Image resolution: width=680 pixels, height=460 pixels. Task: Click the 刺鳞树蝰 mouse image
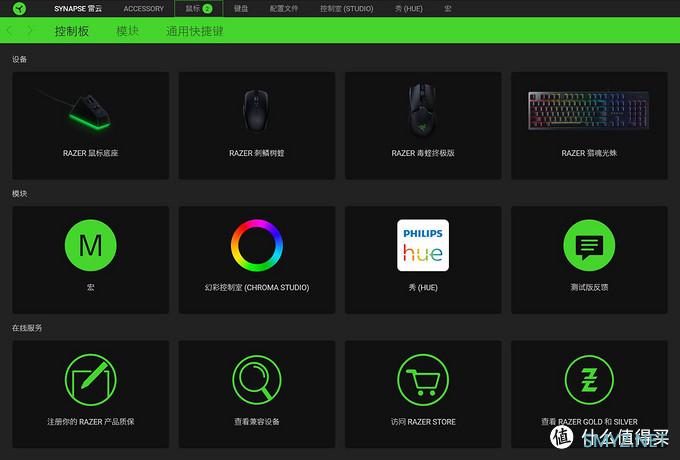(256, 110)
